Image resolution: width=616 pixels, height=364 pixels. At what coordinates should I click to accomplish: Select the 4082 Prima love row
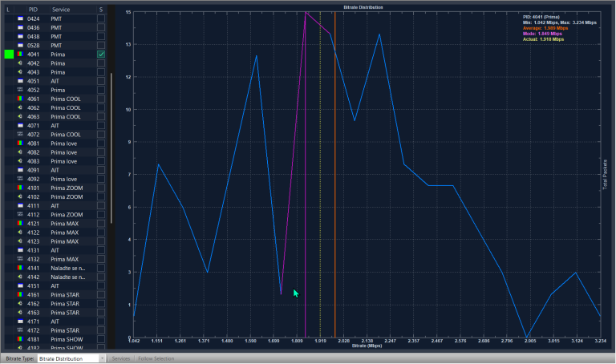55,152
